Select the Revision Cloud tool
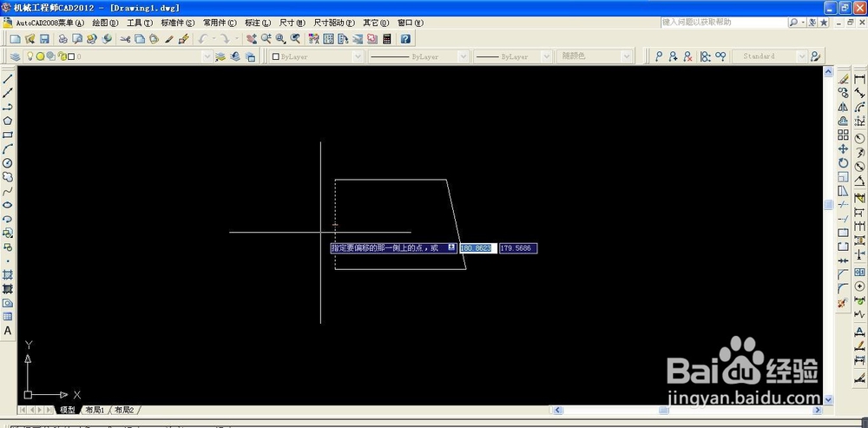The height and width of the screenshot is (428, 868). tap(8, 177)
